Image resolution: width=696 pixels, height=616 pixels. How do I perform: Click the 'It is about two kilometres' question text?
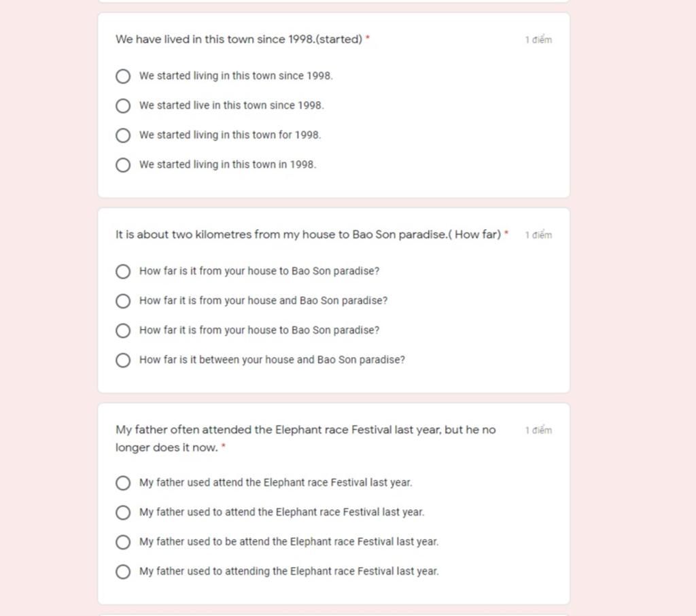[308, 235]
